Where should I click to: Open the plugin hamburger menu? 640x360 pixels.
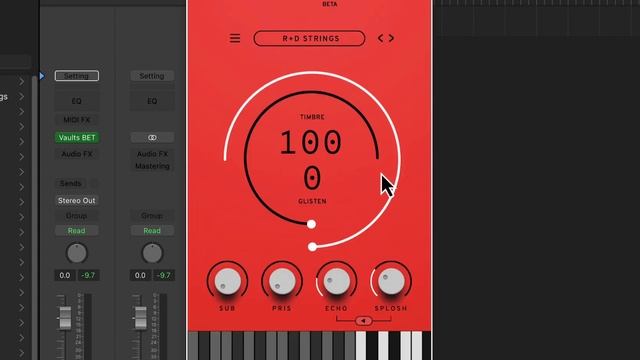click(x=235, y=38)
